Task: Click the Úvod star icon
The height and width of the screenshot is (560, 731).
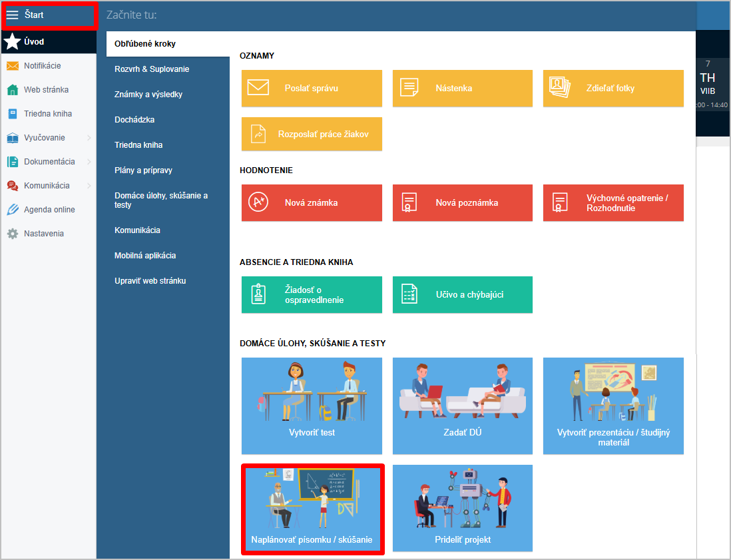Action: 13,42
